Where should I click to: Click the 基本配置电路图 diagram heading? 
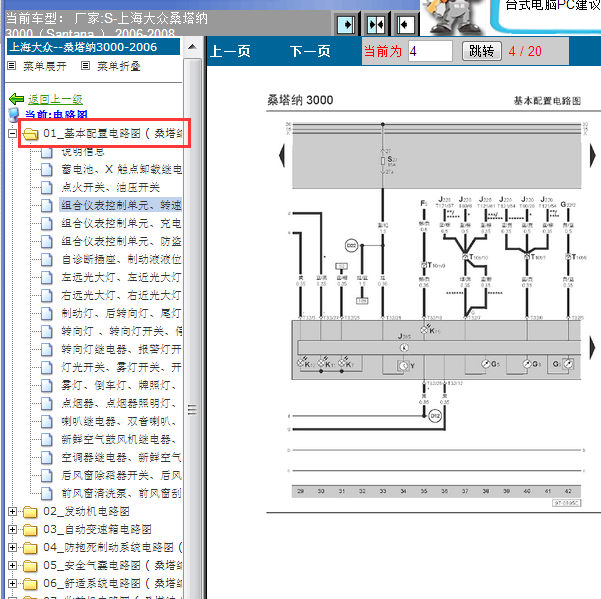[547, 101]
